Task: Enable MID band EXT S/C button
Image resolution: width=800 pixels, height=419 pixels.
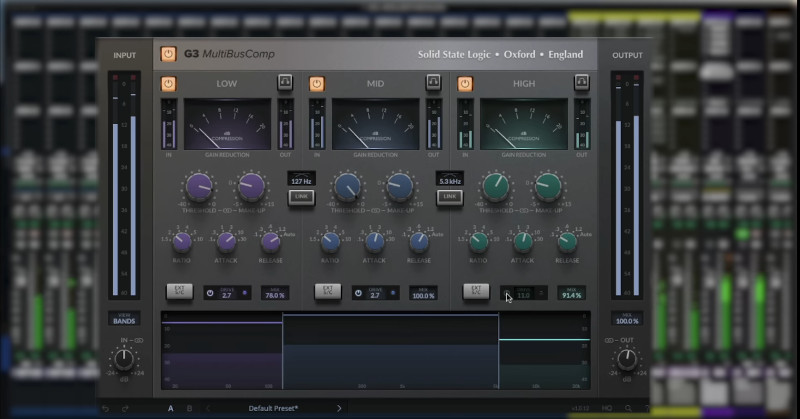Action: pos(328,291)
